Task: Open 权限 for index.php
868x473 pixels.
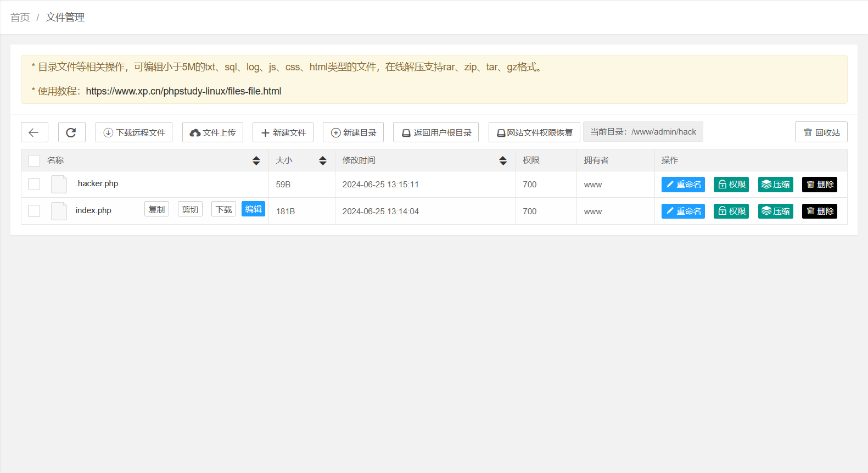Action: point(731,211)
